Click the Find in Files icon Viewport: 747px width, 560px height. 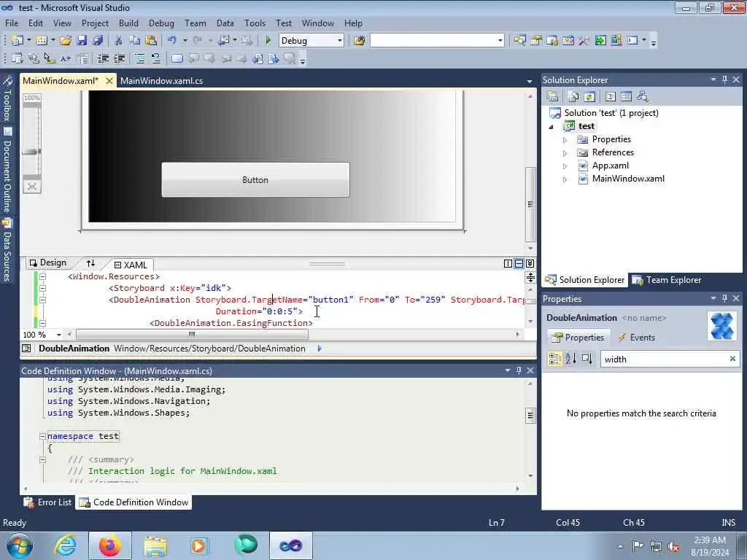[360, 41]
